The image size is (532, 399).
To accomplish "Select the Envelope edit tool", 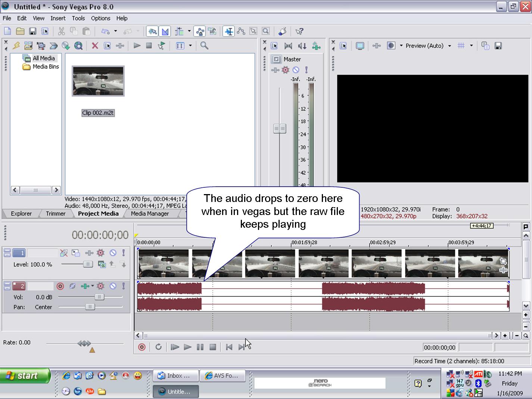I will [x=241, y=31].
